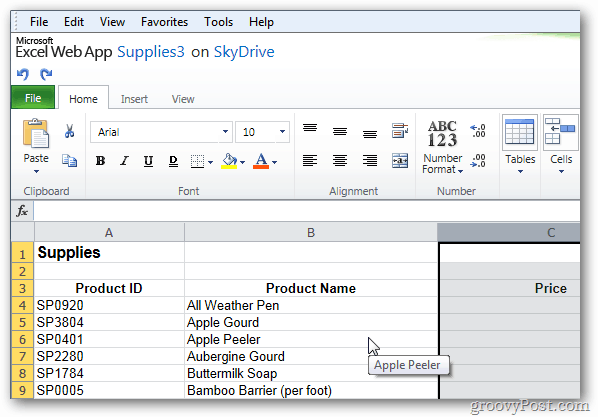Viewport: 598px width, 417px height.
Task: Click in the formula bar field
Action: pos(307,211)
